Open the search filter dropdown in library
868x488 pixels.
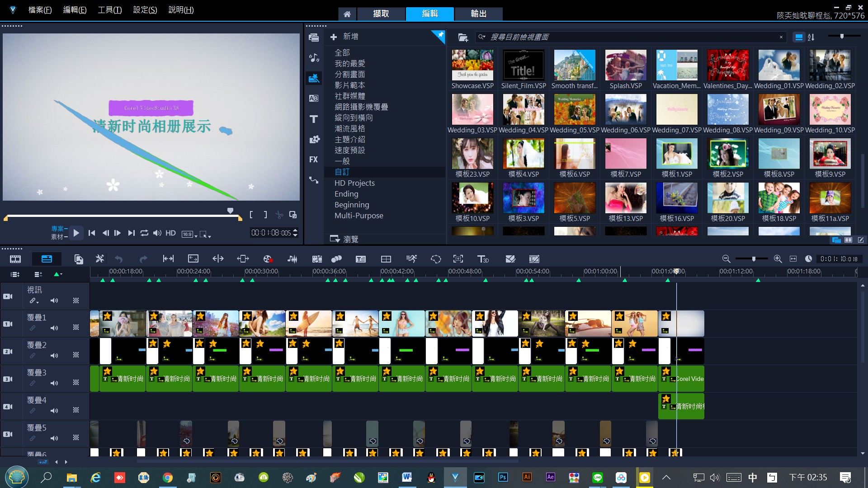(482, 37)
